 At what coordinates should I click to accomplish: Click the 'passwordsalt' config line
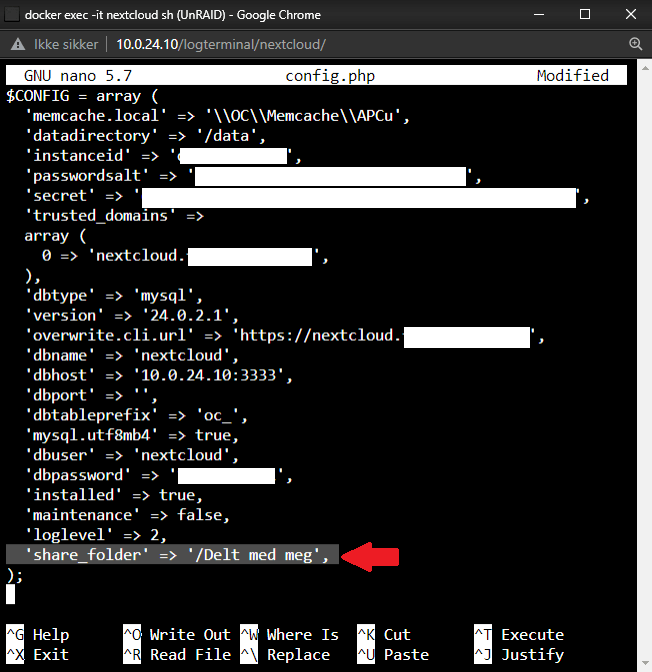pyautogui.click(x=253, y=176)
